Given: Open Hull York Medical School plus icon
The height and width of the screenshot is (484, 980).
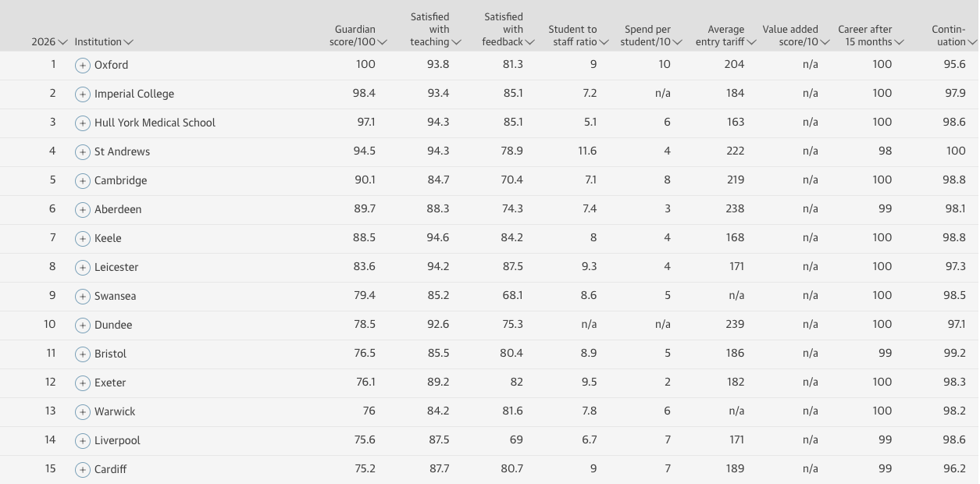Looking at the screenshot, I should coord(82,123).
